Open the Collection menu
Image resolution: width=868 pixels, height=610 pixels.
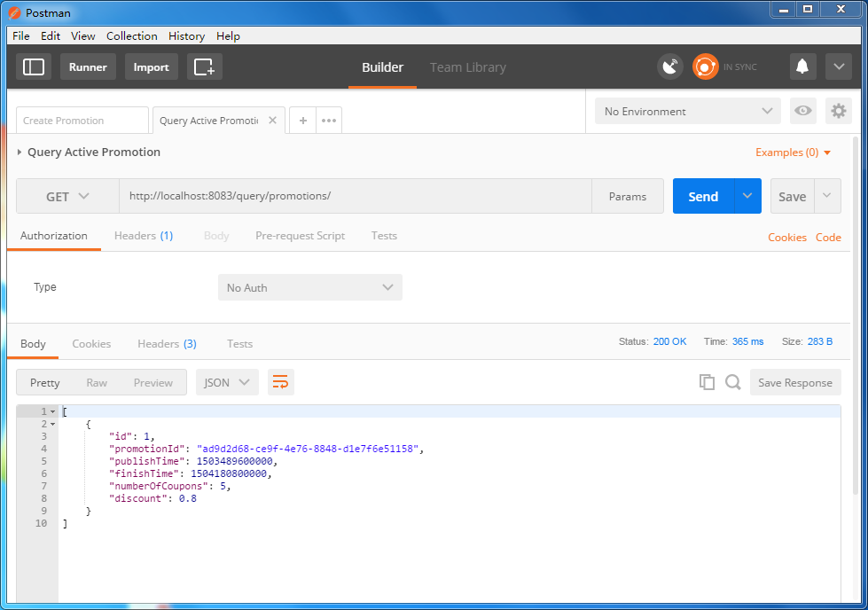(x=131, y=36)
